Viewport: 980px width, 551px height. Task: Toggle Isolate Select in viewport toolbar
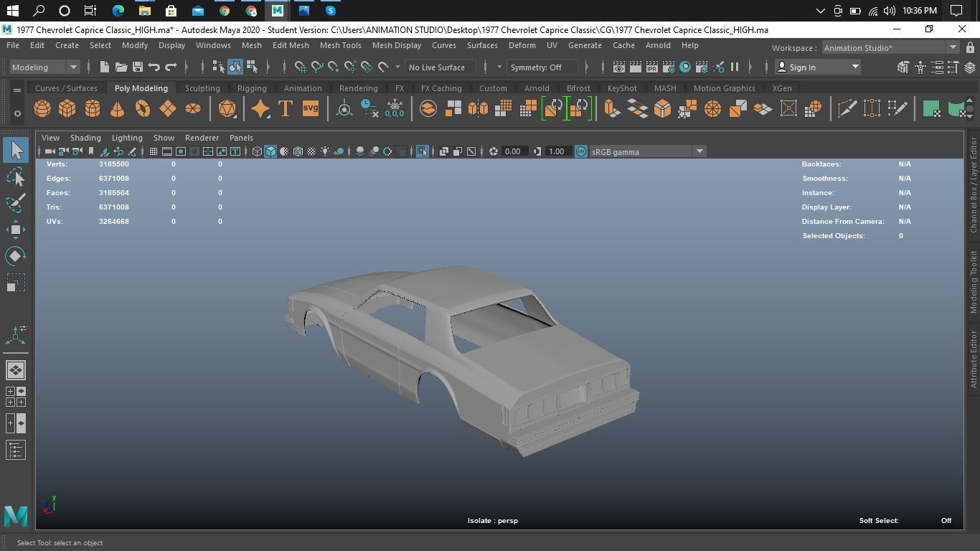[422, 151]
